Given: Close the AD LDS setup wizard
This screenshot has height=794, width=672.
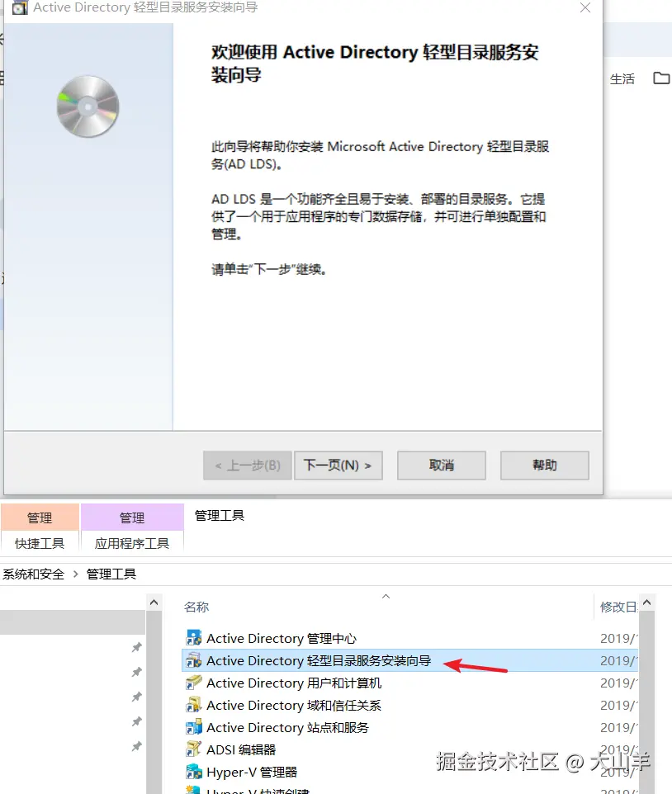Looking at the screenshot, I should pyautogui.click(x=584, y=7).
